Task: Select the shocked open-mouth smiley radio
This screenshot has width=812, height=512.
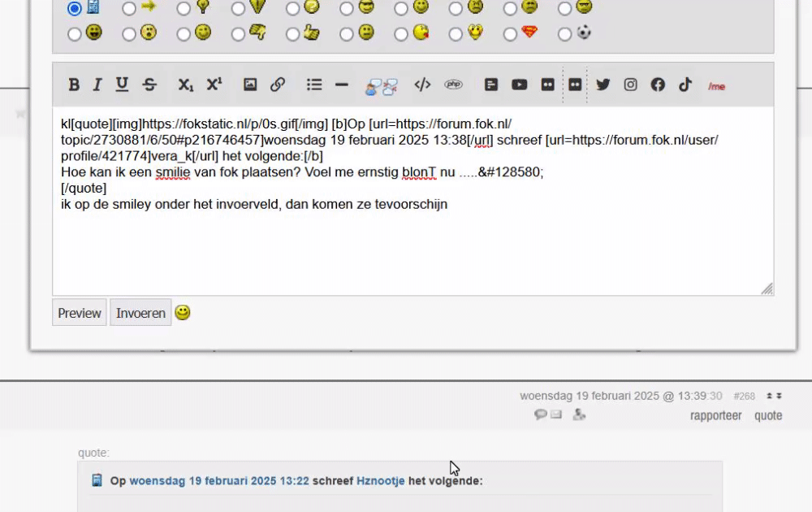Action: (x=129, y=34)
